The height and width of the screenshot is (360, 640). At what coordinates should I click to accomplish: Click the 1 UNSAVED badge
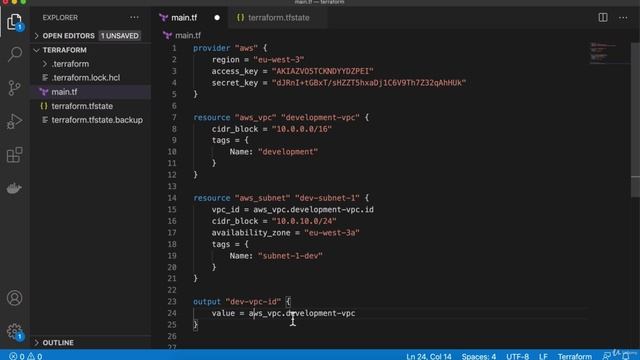tap(120, 36)
